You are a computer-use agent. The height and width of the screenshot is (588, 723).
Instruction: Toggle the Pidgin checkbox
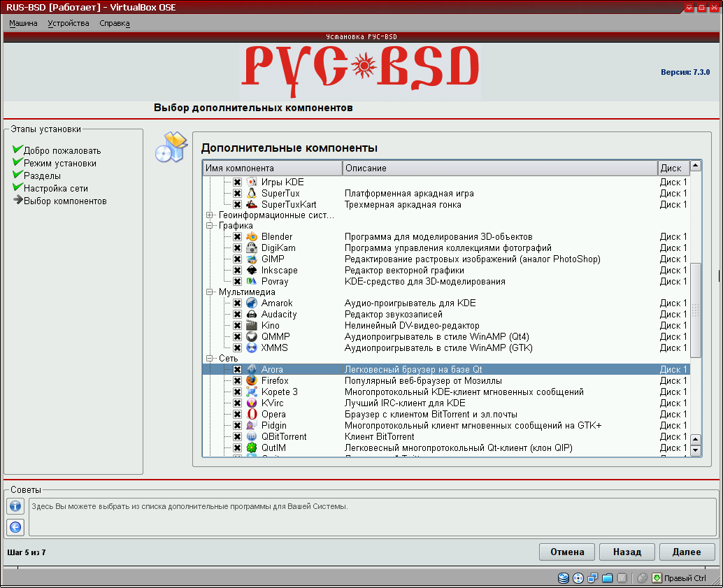(237, 426)
